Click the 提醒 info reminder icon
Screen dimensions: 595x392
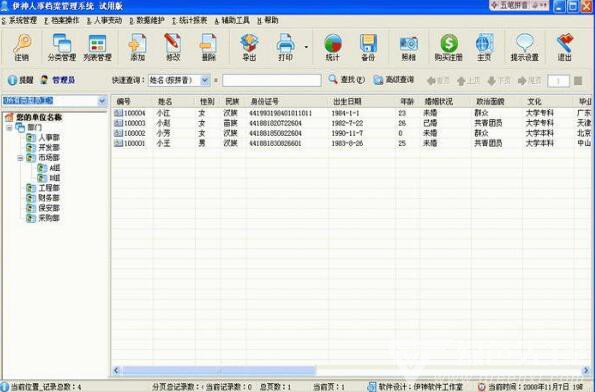[12, 80]
